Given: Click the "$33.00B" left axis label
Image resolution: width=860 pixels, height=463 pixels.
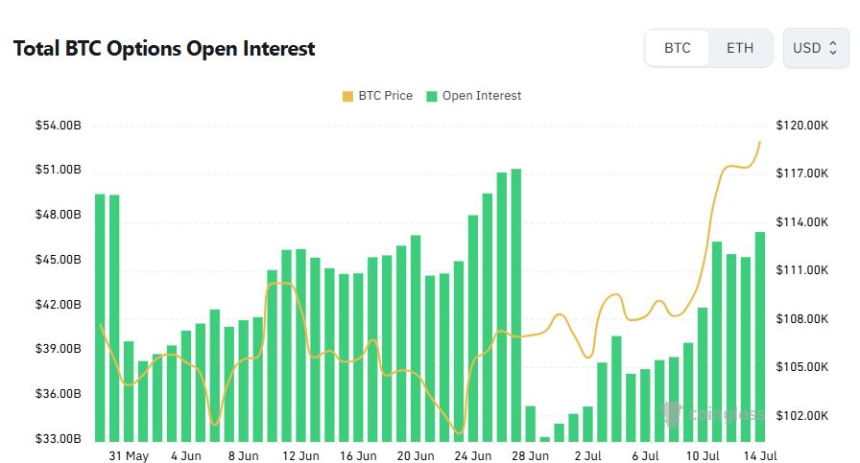Looking at the screenshot, I should (x=57, y=439).
